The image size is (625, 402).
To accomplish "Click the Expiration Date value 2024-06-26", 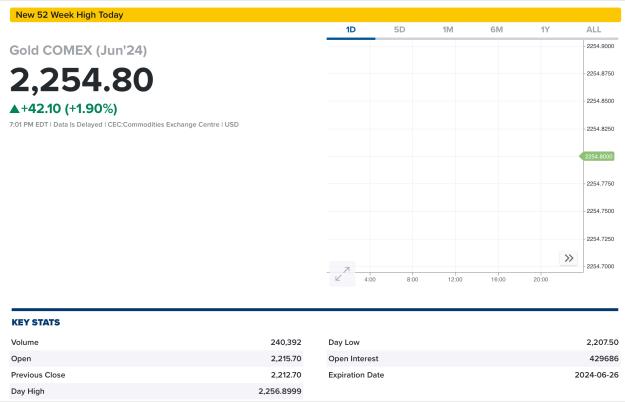I will point(597,375).
